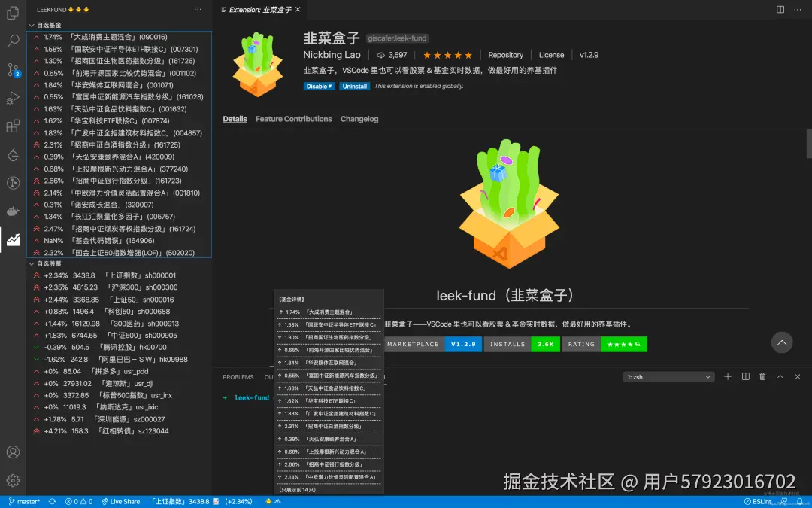Image resolution: width=812 pixels, height=508 pixels.
Task: Select stock 纳斯达克 usr_ixic
Action: (x=119, y=407)
